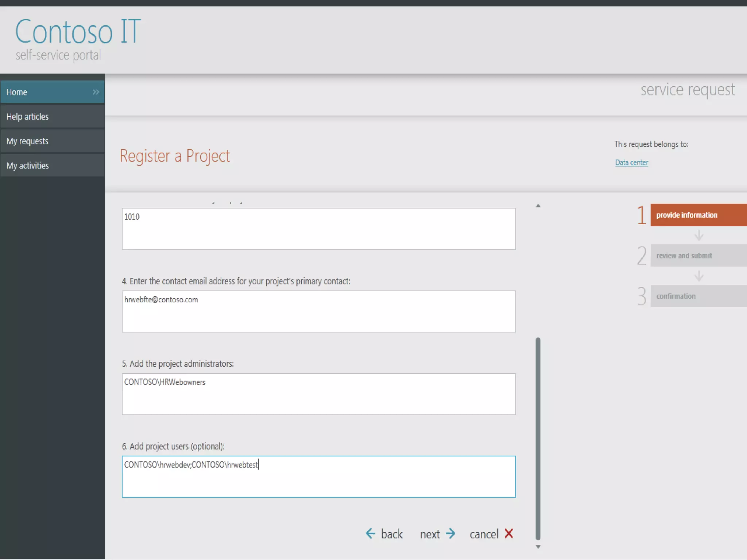The width and height of the screenshot is (747, 560).
Task: Click the red cancel X icon
Action: [x=509, y=533]
